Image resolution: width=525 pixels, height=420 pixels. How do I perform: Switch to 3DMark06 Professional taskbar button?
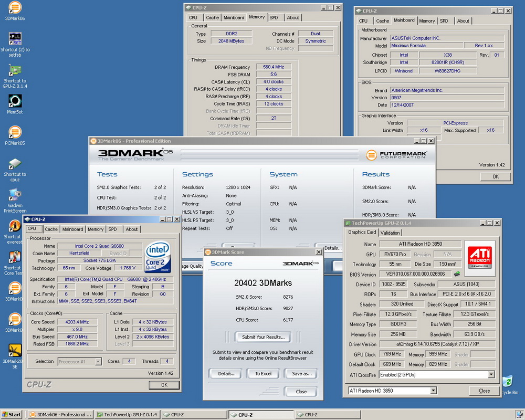[60, 415]
